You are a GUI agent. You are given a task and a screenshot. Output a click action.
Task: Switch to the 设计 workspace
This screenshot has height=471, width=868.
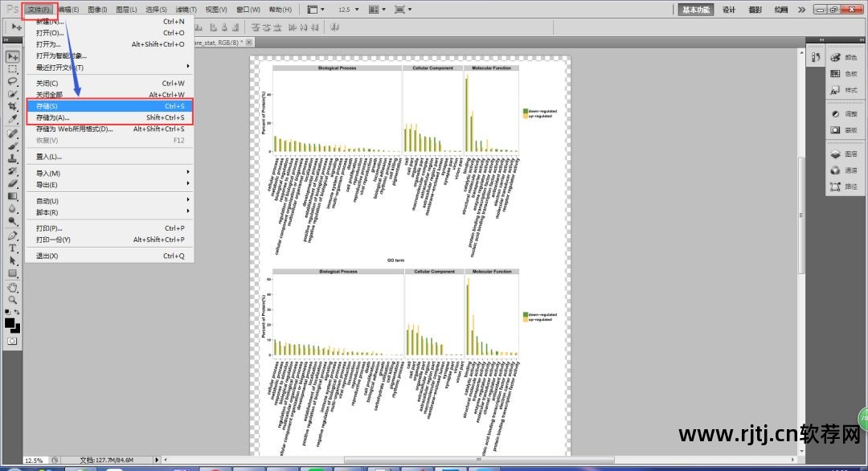click(728, 10)
